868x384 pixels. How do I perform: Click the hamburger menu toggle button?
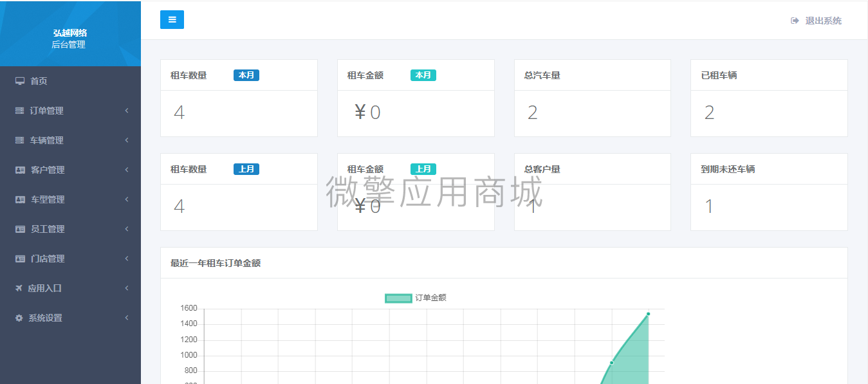[172, 20]
